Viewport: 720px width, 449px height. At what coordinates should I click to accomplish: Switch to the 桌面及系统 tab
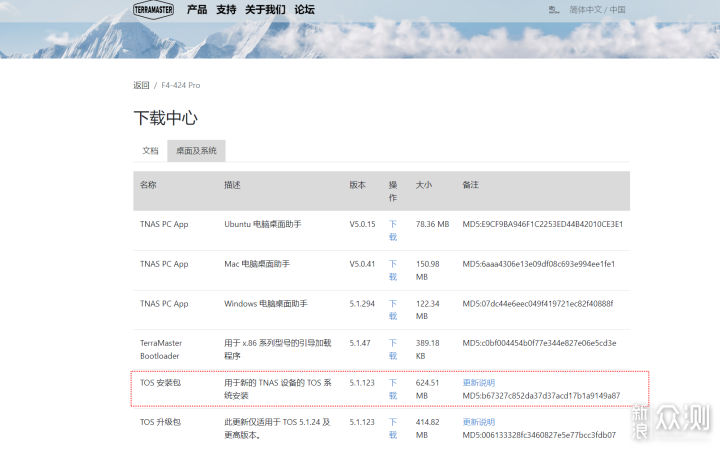(x=196, y=151)
